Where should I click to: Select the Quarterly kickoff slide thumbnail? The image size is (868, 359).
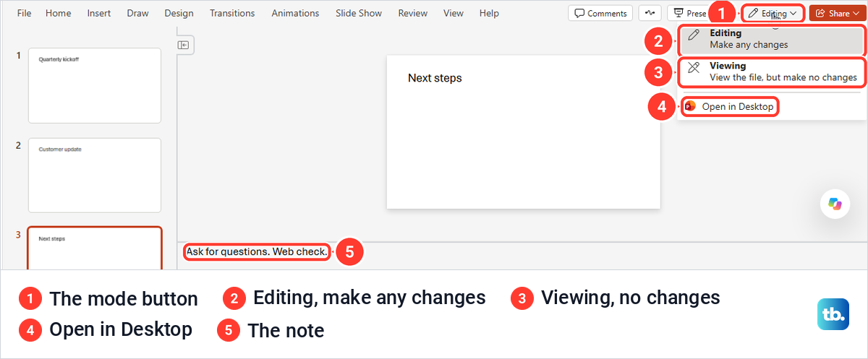(95, 85)
